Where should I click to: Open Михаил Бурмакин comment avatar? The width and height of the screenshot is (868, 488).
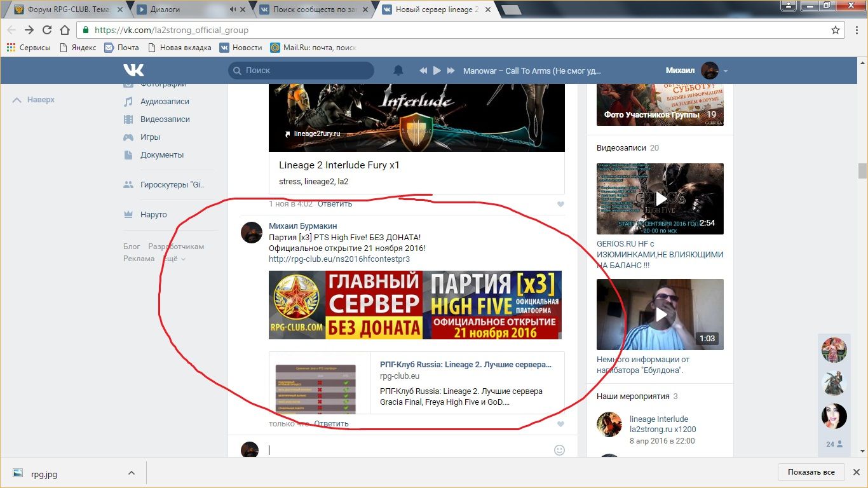click(252, 232)
